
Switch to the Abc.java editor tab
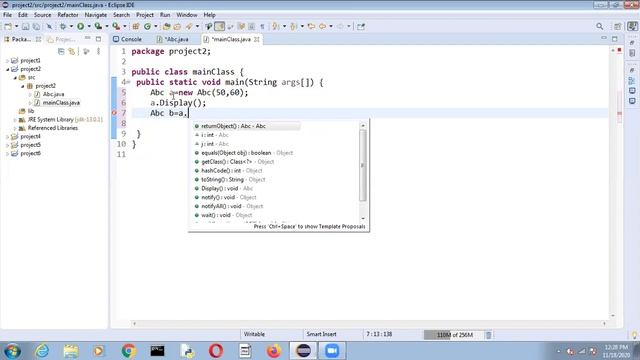tap(173, 39)
